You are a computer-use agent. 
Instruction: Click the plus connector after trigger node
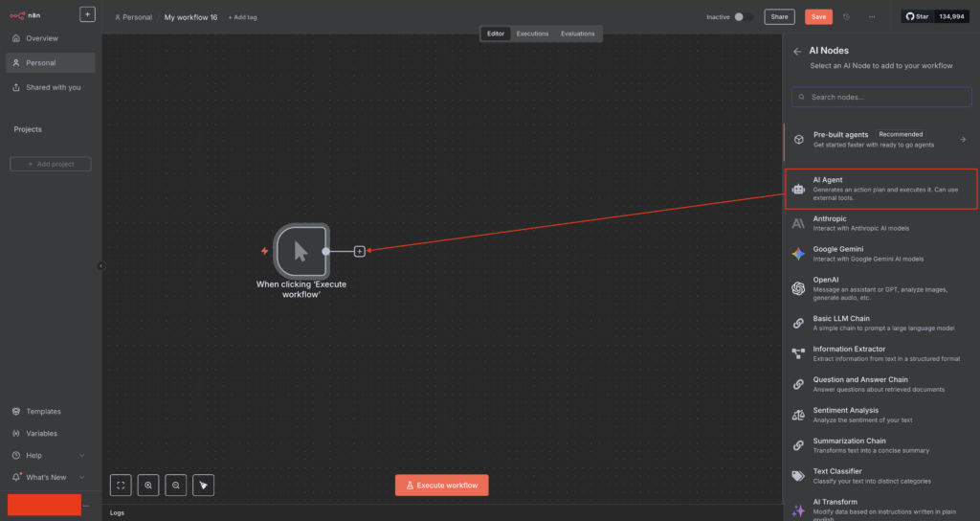(360, 251)
